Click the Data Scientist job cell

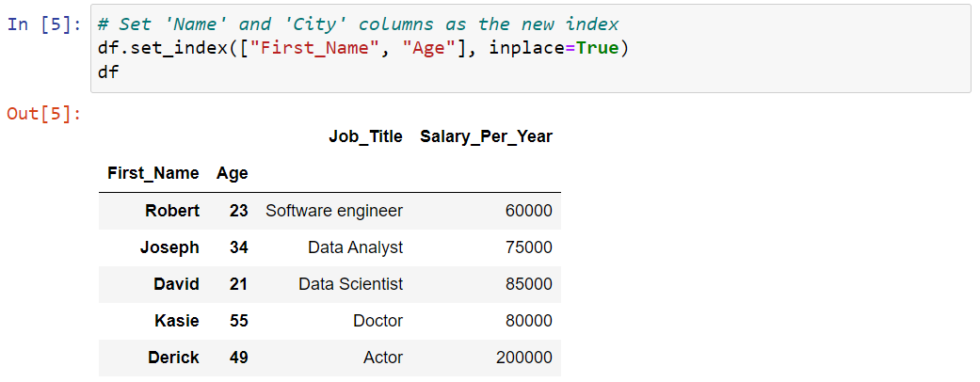(350, 285)
